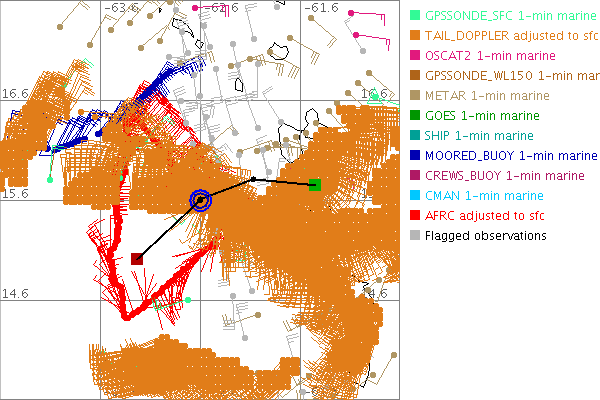Click the MOORED_BUOY blue legend swatch

(414, 156)
